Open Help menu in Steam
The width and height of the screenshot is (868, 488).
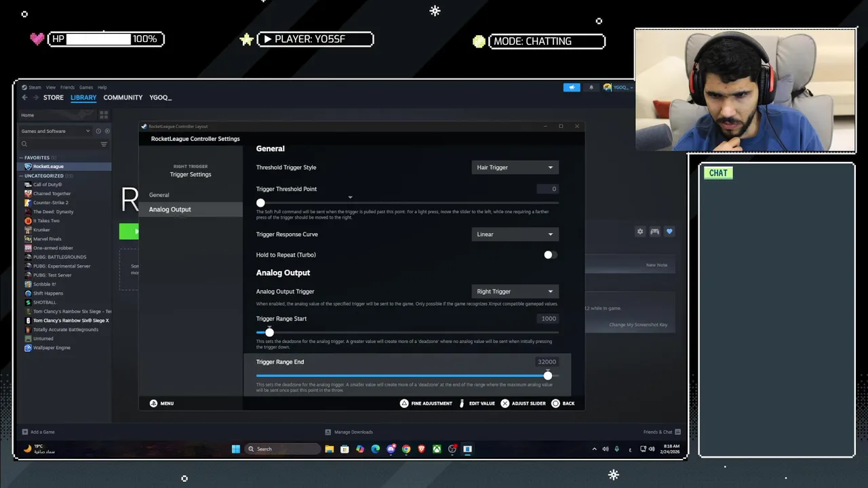point(102,87)
